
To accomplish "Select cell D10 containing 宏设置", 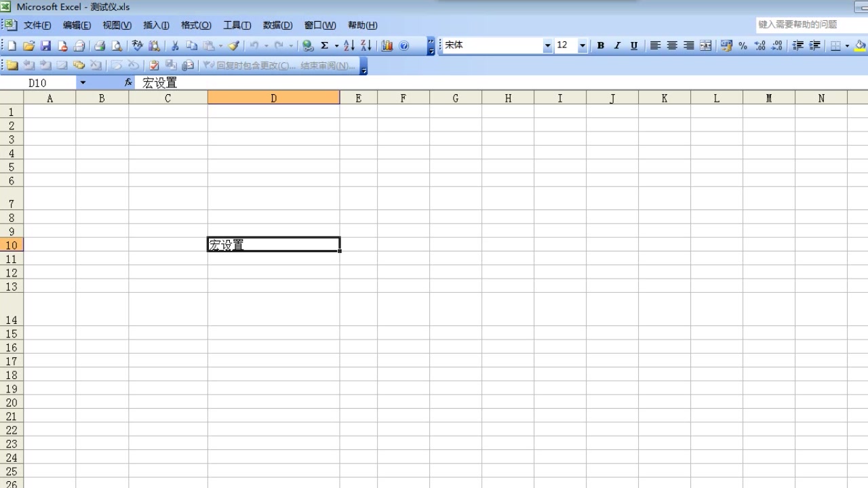I will [x=273, y=245].
